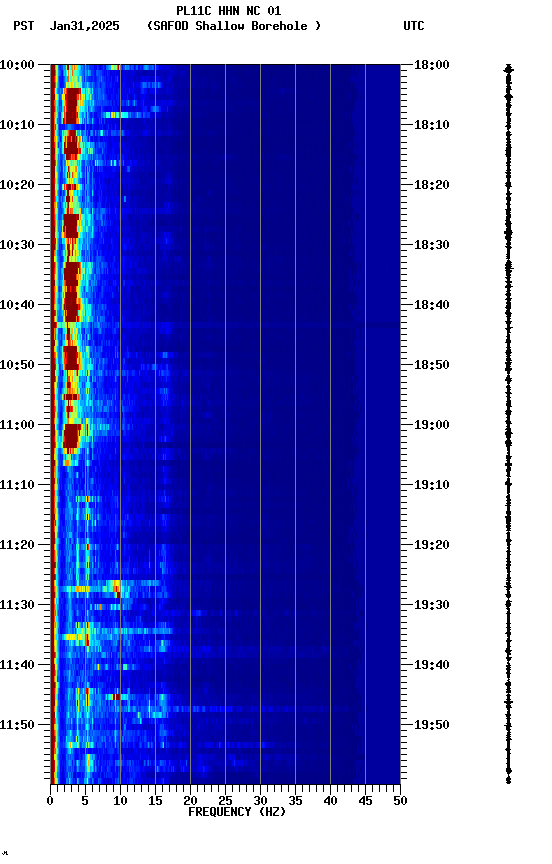Viewport: 552px width, 864px height.
Task: Click the station title PL11C HHN NC 01
Action: click(229, 11)
